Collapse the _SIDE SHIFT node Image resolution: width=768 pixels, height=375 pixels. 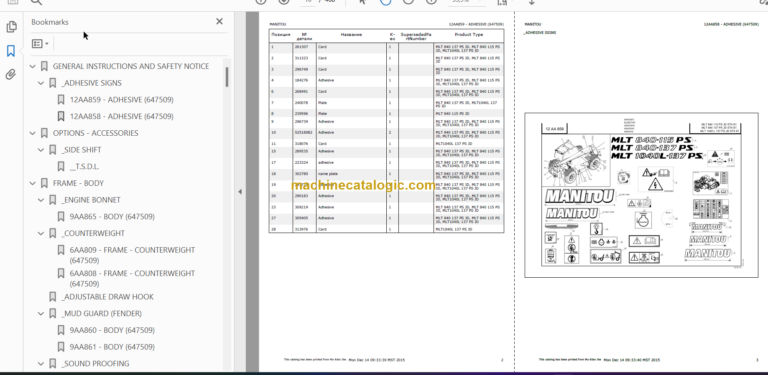pyautogui.click(x=41, y=150)
